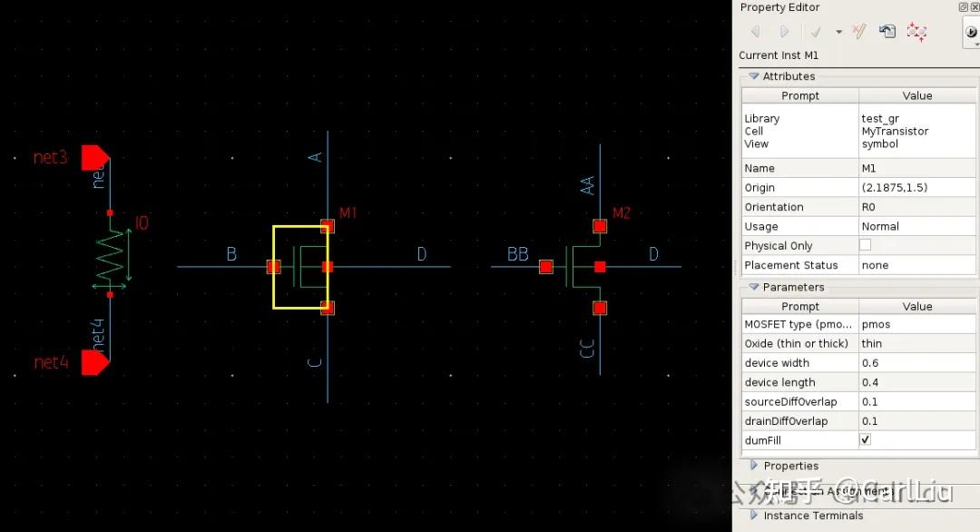
Task: Expand the Instance Terminals section
Action: pyautogui.click(x=753, y=516)
